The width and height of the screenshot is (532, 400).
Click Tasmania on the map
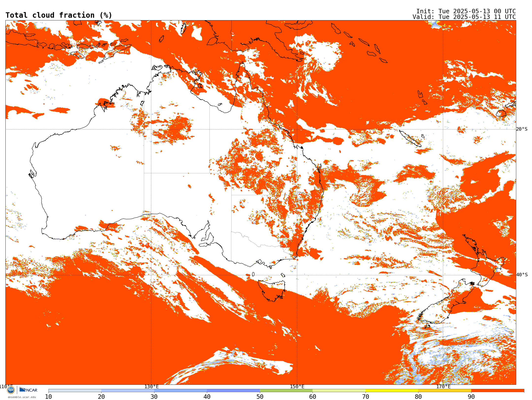[272, 290]
